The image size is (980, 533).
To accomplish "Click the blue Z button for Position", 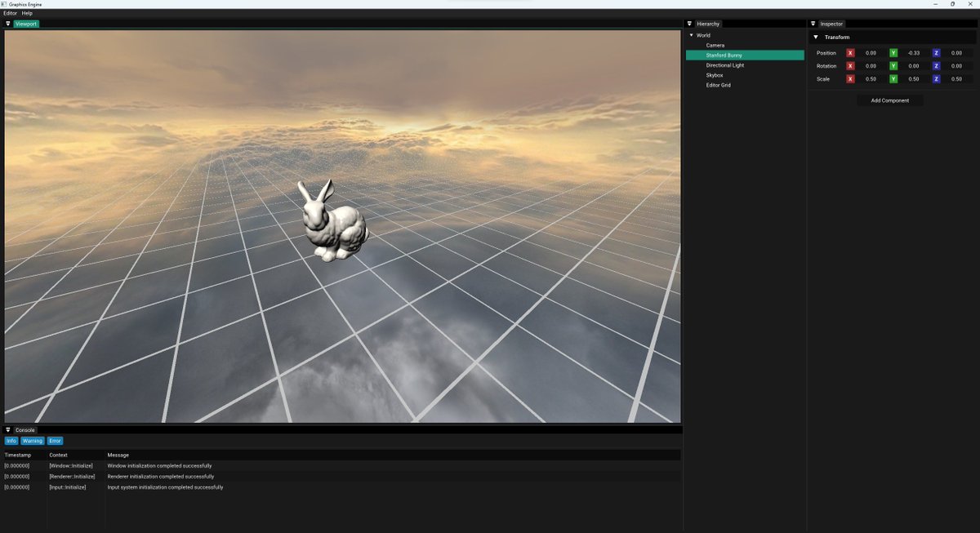I will tap(937, 53).
